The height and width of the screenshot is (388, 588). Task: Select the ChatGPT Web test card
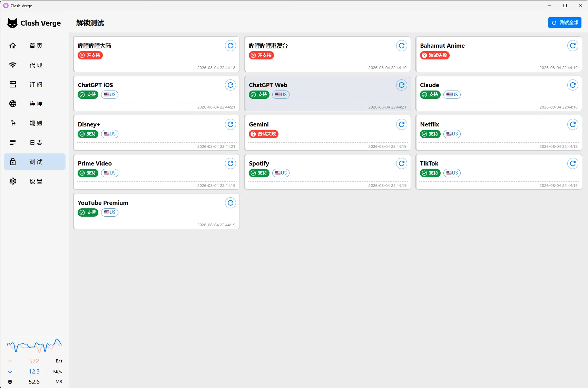(327, 94)
